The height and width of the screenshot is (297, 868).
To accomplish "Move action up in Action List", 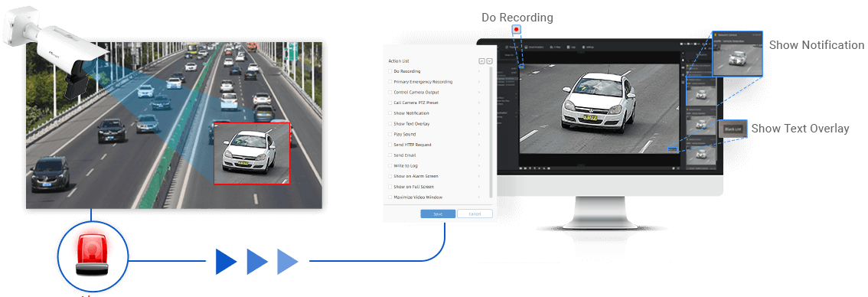I will pyautogui.click(x=481, y=61).
